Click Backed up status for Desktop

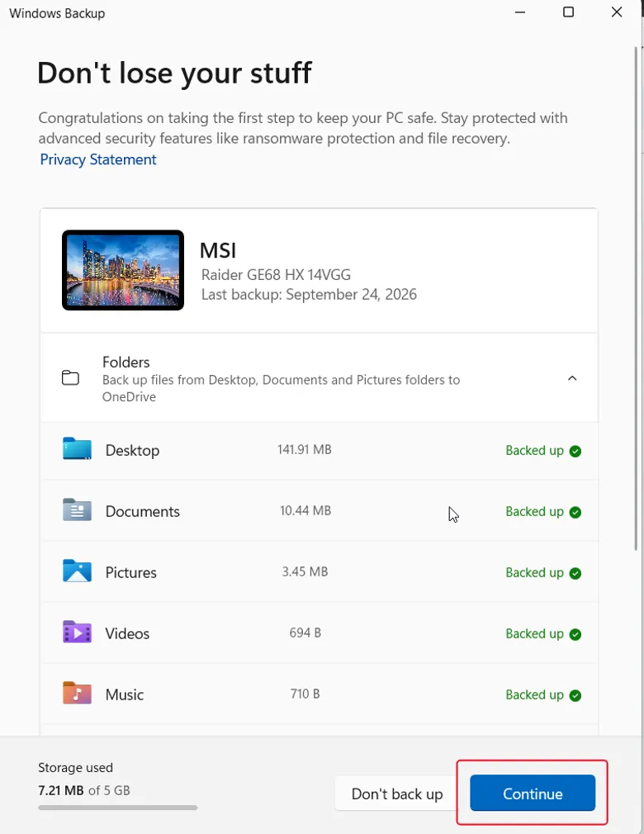(x=534, y=451)
